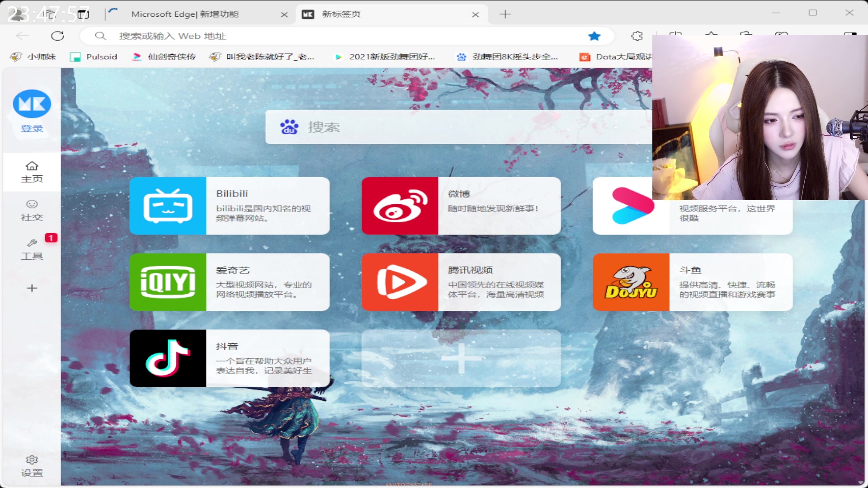Click the 爱奇艺 title text

(x=232, y=270)
